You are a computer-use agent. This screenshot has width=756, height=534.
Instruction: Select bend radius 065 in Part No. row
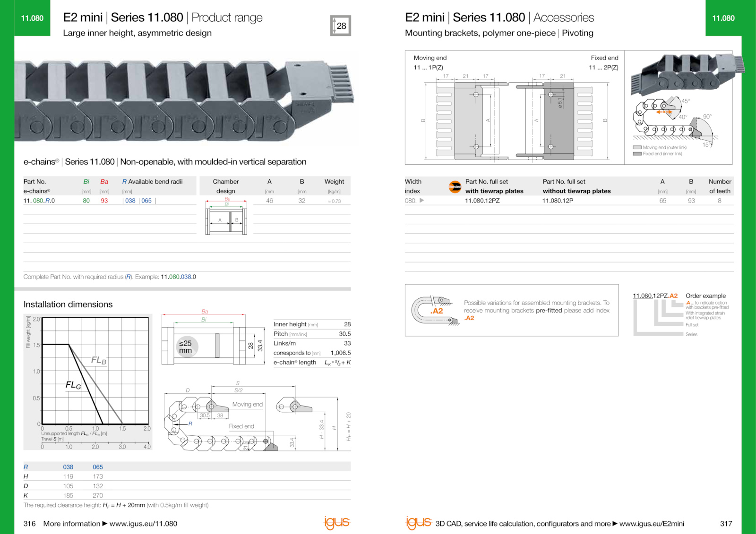tap(146, 201)
